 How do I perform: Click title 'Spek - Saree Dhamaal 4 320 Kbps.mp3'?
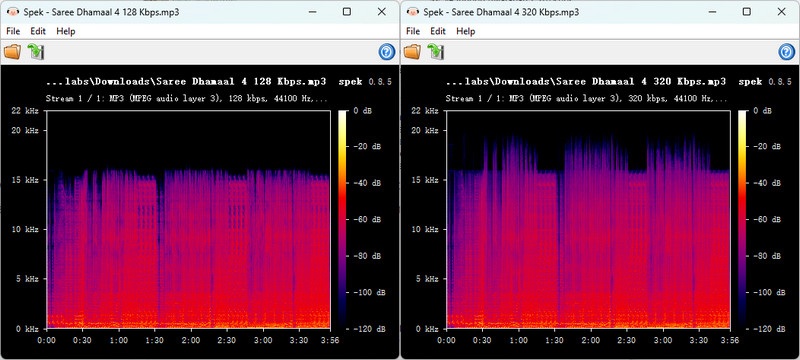point(502,12)
